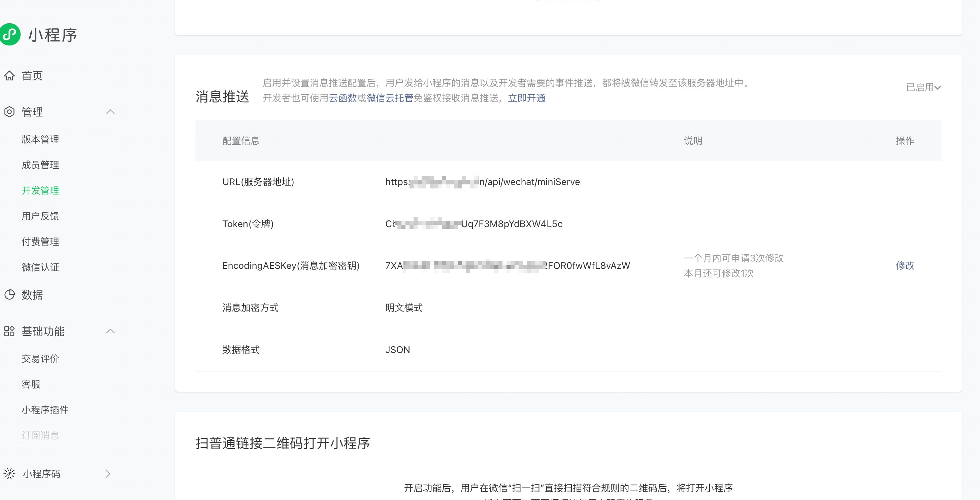Select 客服 under 基础功能
The image size is (980, 500).
click(31, 384)
